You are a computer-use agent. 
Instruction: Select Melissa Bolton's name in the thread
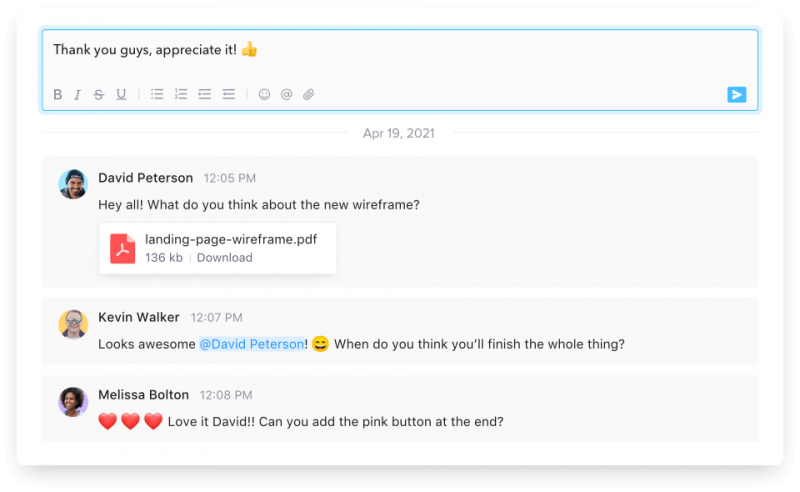click(x=144, y=395)
